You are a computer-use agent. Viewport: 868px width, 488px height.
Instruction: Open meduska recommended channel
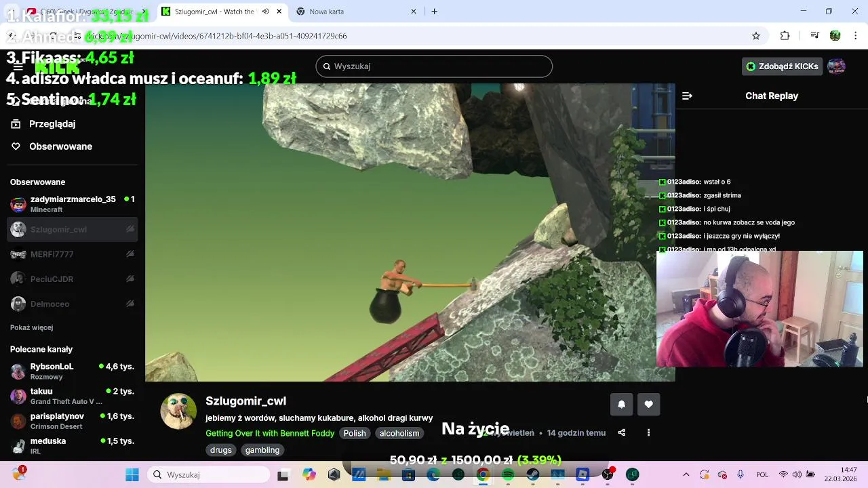click(x=73, y=445)
